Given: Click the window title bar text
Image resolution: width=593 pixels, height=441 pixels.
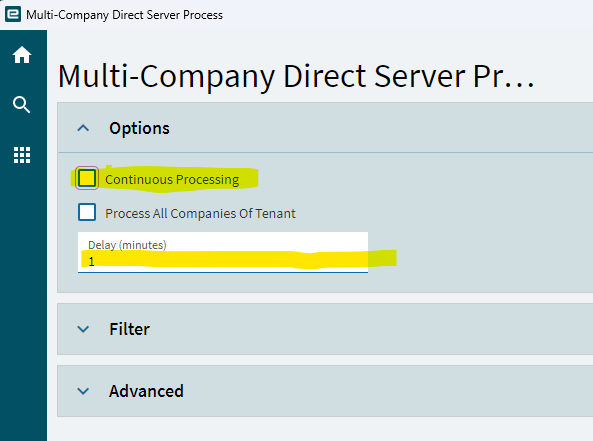Looking at the screenshot, I should [x=124, y=15].
